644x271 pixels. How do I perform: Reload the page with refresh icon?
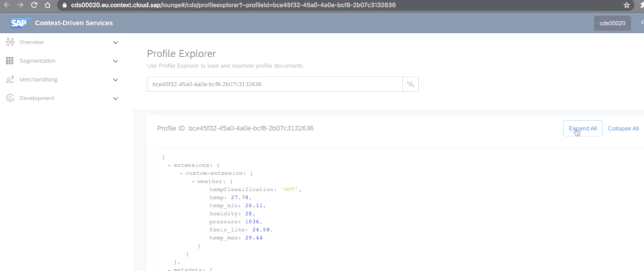(x=34, y=5)
